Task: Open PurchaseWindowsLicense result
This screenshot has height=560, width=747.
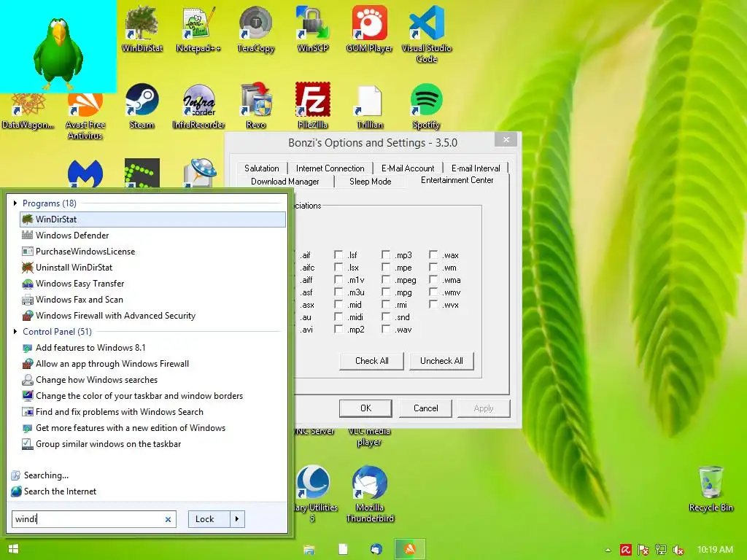Action: [x=153, y=252]
